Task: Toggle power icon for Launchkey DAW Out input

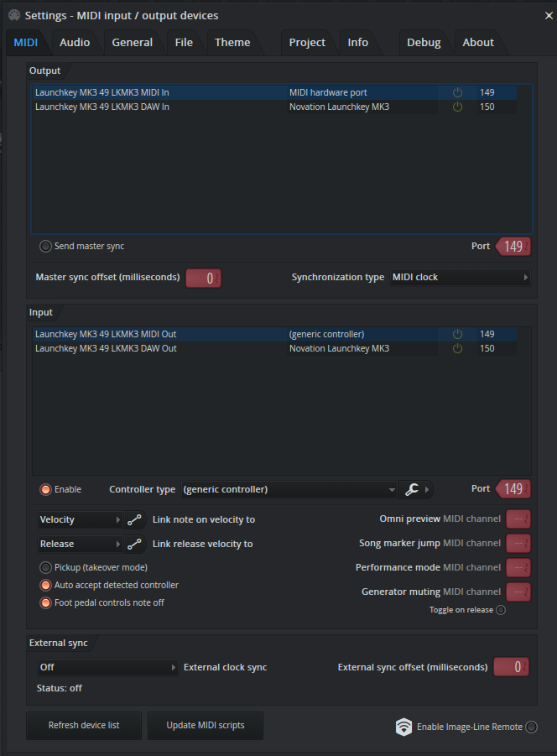Action: tap(458, 348)
